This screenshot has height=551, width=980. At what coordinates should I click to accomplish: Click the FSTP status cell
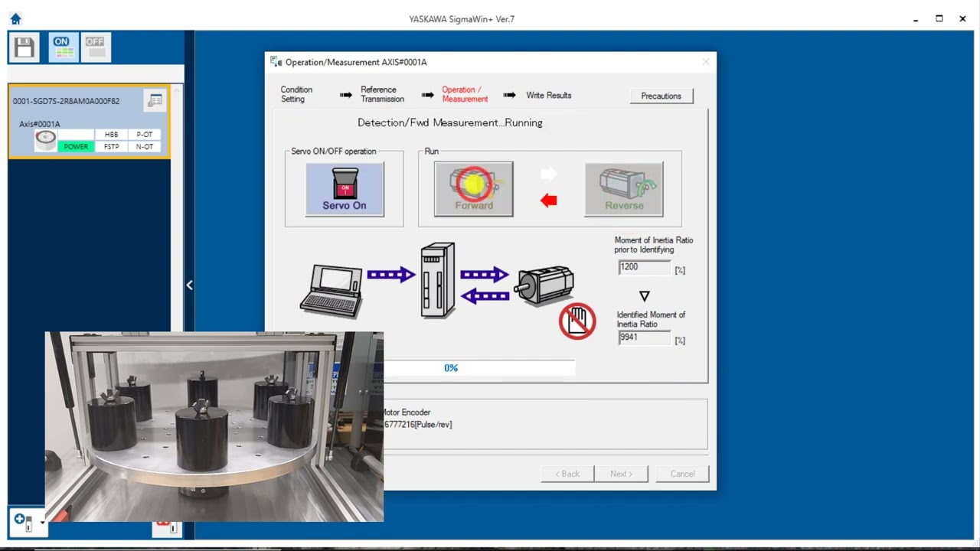coord(112,146)
